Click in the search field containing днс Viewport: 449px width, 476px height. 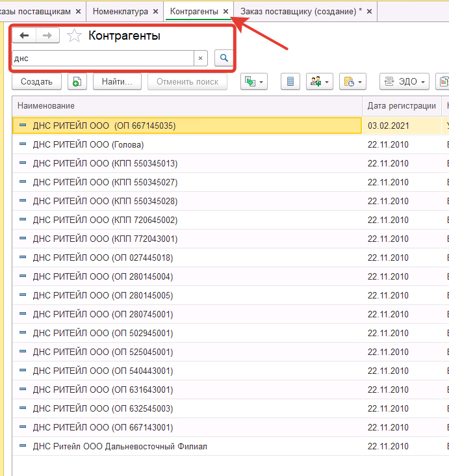point(103,59)
